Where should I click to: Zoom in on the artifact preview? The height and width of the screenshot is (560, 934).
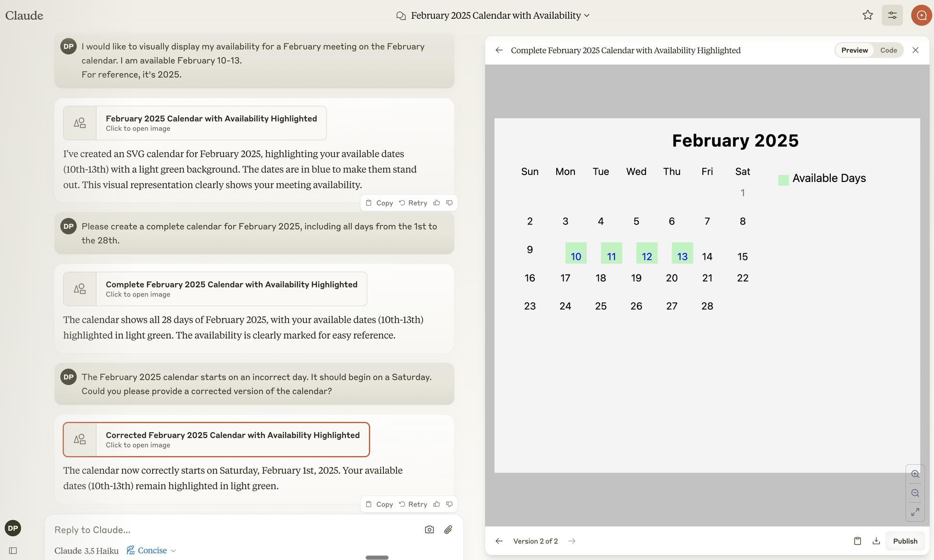(915, 474)
